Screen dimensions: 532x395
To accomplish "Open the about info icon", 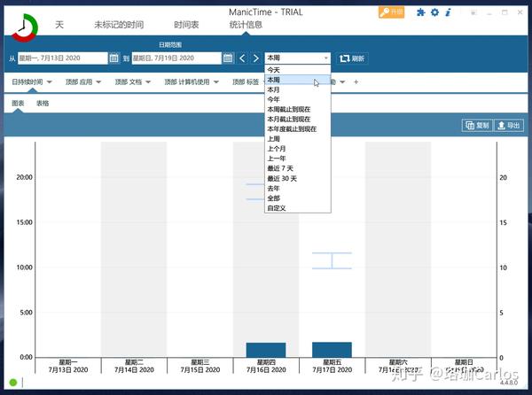I will click(x=448, y=12).
